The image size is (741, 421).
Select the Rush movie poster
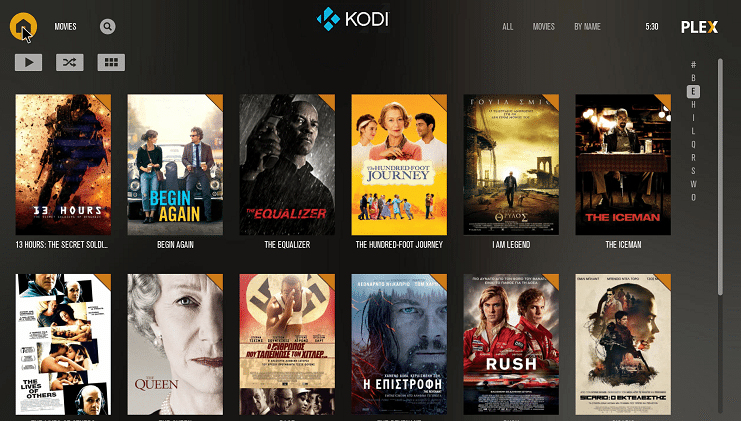[511, 344]
